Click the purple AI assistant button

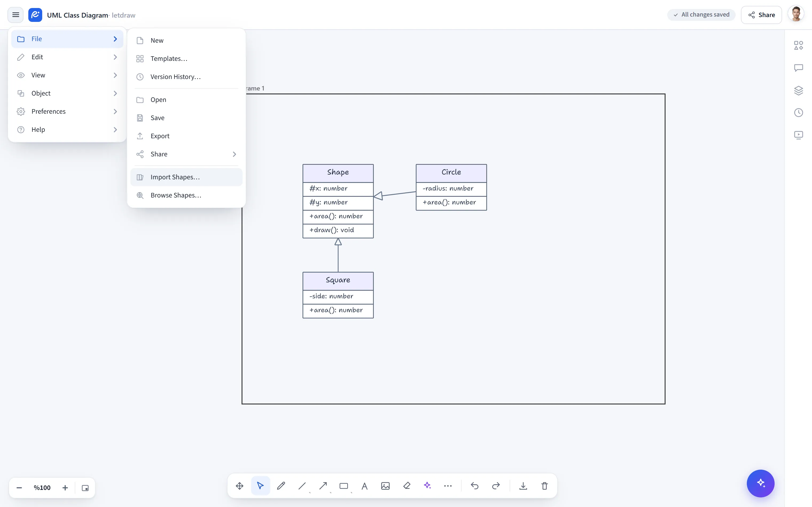coord(761,484)
